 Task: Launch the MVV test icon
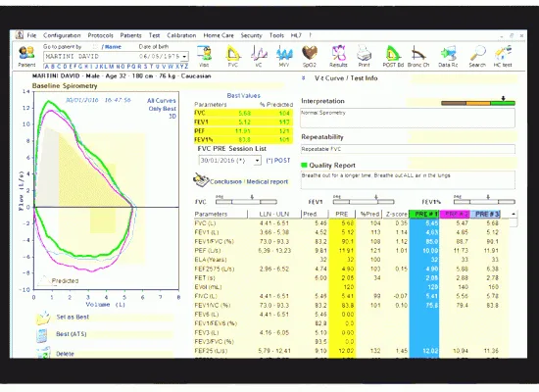pos(284,56)
